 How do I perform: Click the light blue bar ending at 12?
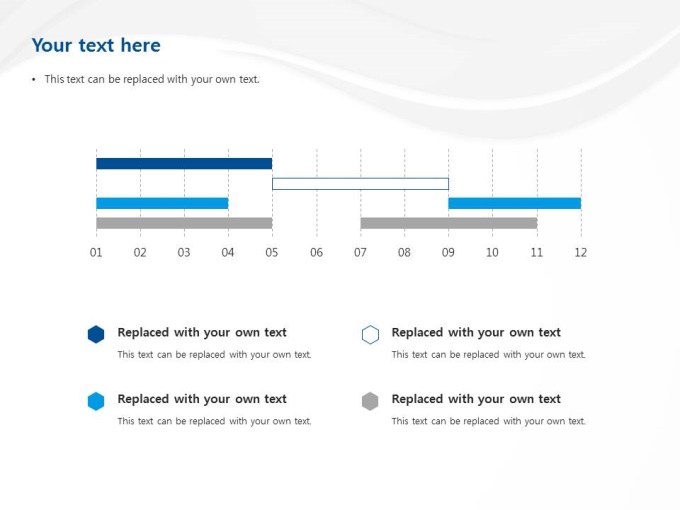tap(514, 203)
